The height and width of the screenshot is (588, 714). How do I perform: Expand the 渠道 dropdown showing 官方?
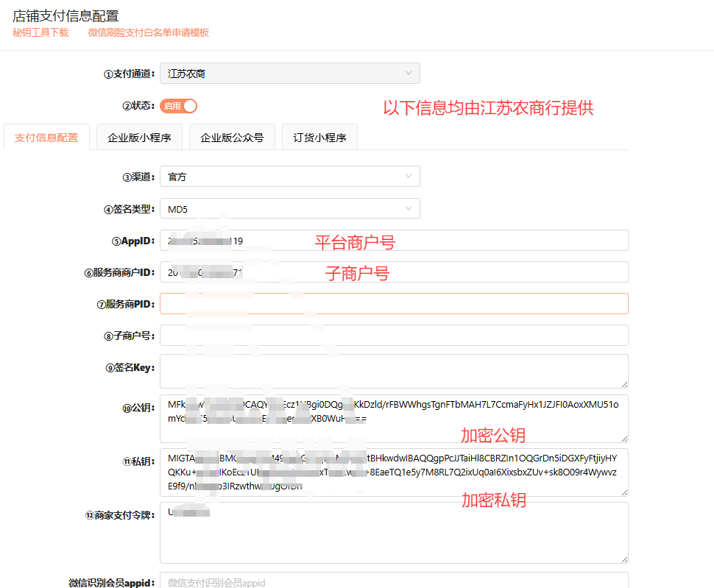pyautogui.click(x=289, y=176)
